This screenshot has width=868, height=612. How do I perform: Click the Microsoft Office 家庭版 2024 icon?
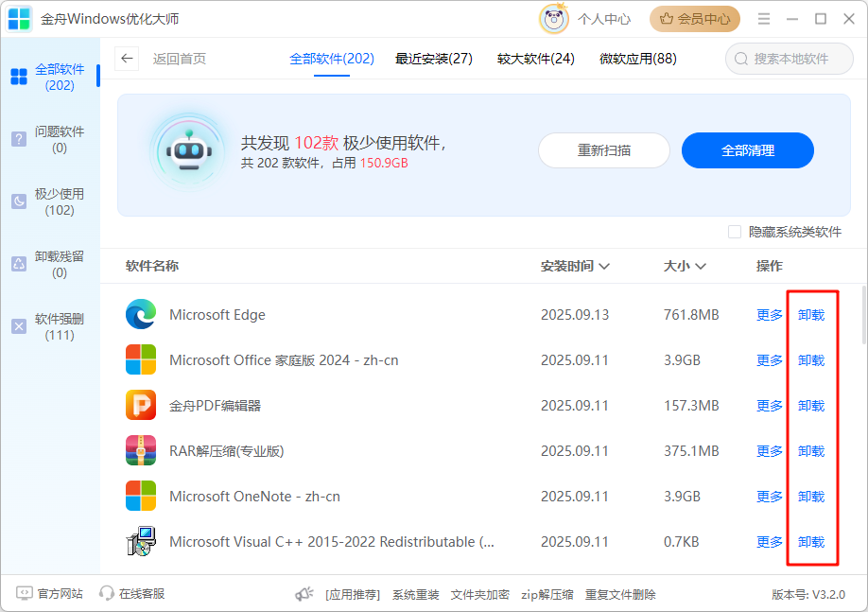point(141,359)
